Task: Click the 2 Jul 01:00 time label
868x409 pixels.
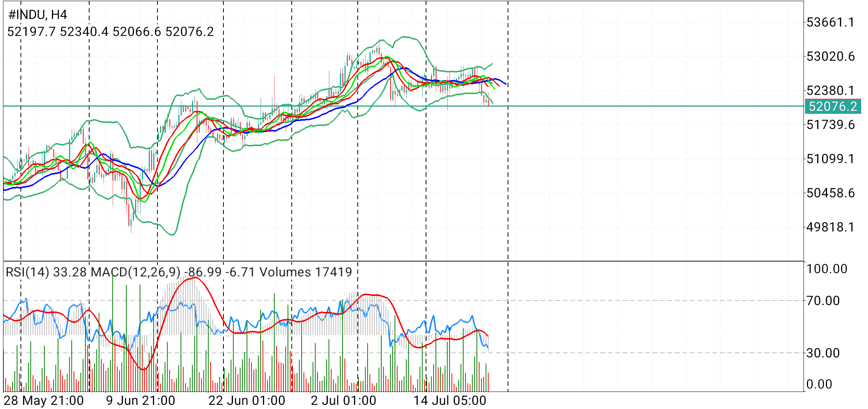Action: 343,401
